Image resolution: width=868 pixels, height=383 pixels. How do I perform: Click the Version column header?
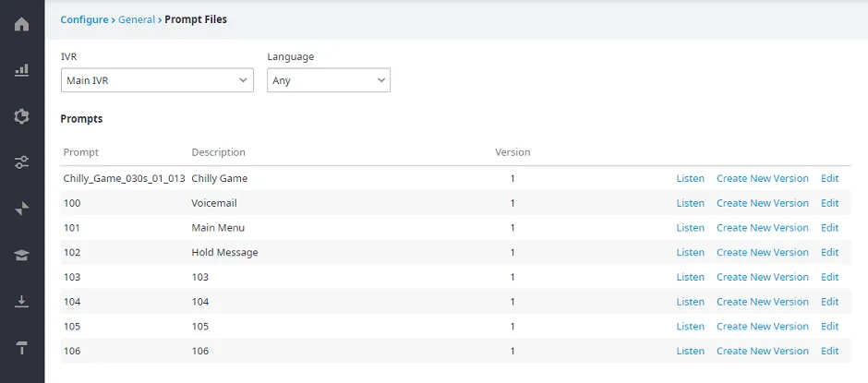tap(512, 152)
